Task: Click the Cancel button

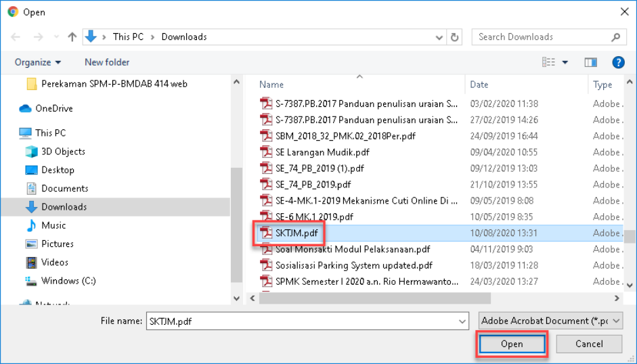Action: [x=589, y=344]
